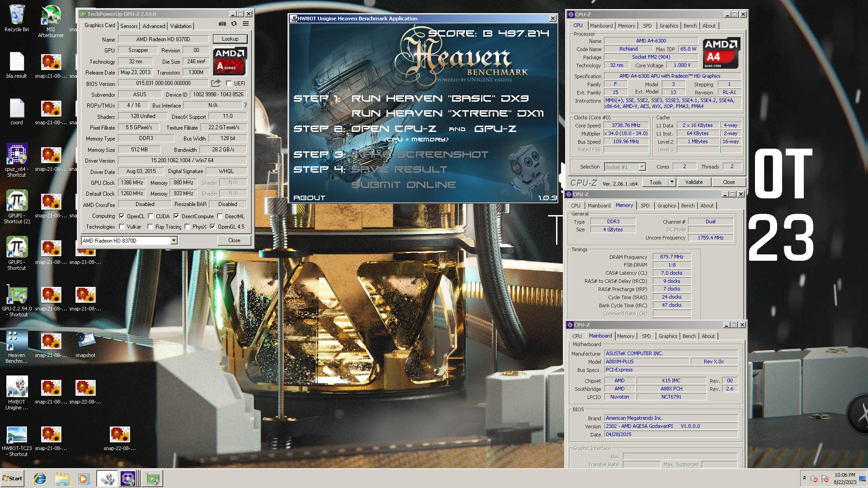Open GPU-Z.2.54.0 Shortcut desktop icon
The height and width of the screenshot is (488, 868).
pos(17,300)
